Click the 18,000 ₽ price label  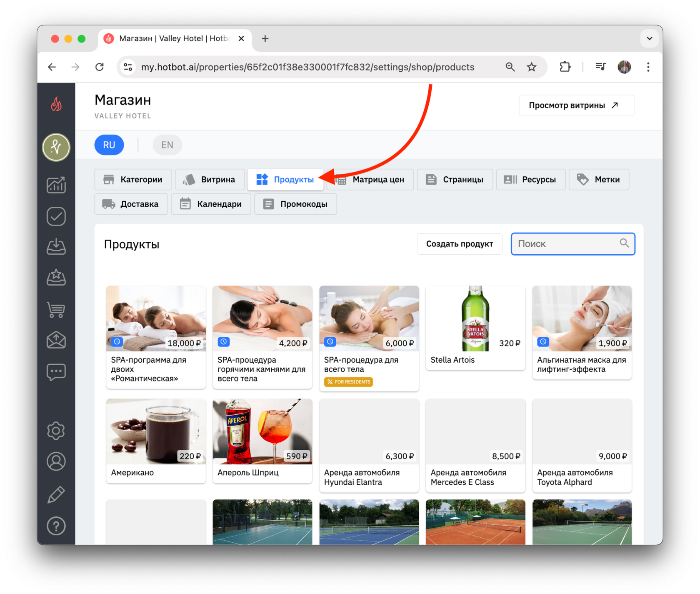click(x=184, y=343)
